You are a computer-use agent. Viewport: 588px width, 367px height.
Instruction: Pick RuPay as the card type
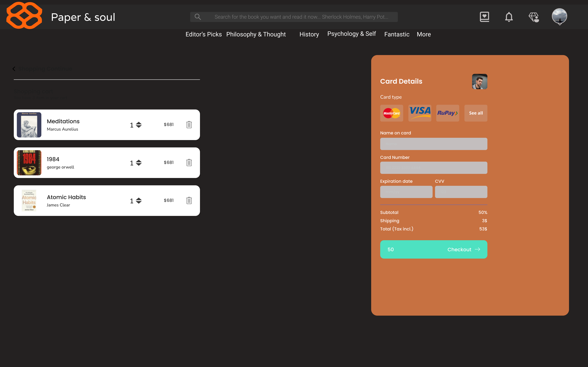click(448, 113)
